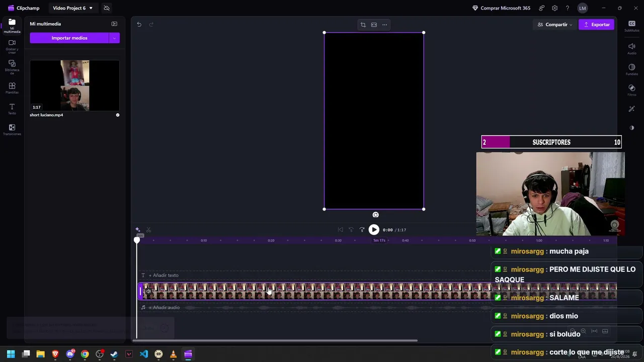Click Añadir texto on the text track
Viewport: 644px width, 362px height.
(164, 276)
